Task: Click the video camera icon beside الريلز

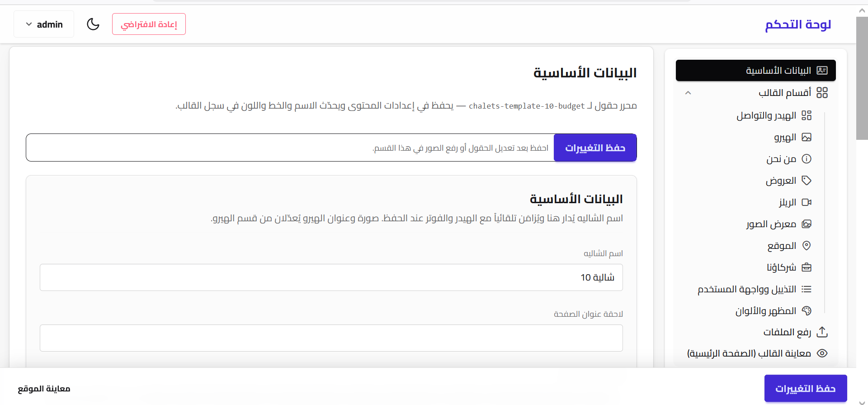Action: (807, 202)
